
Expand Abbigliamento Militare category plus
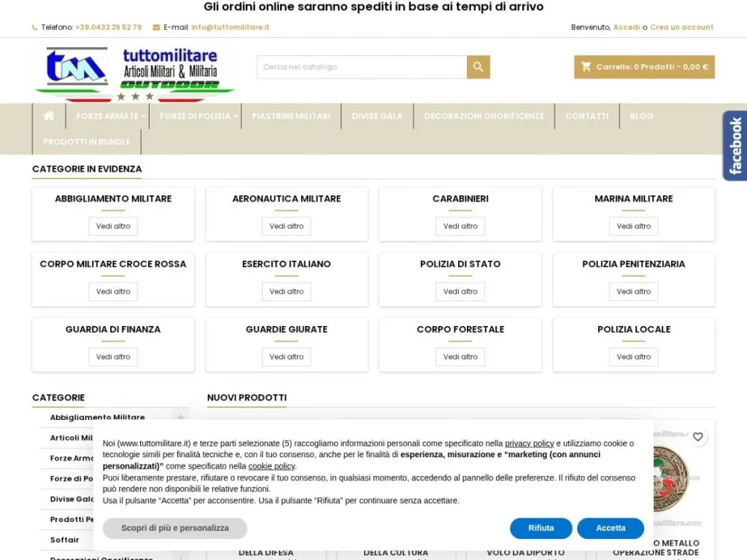tap(181, 417)
